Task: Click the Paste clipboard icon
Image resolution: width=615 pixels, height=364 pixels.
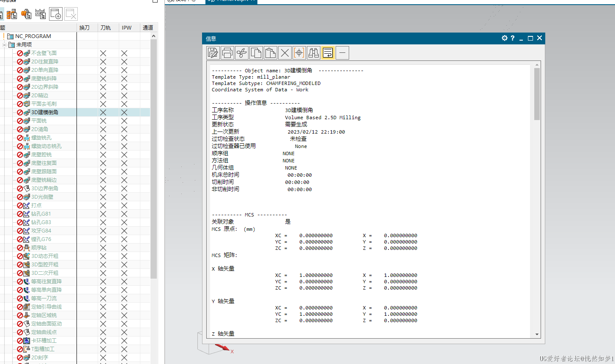Action: coord(271,53)
